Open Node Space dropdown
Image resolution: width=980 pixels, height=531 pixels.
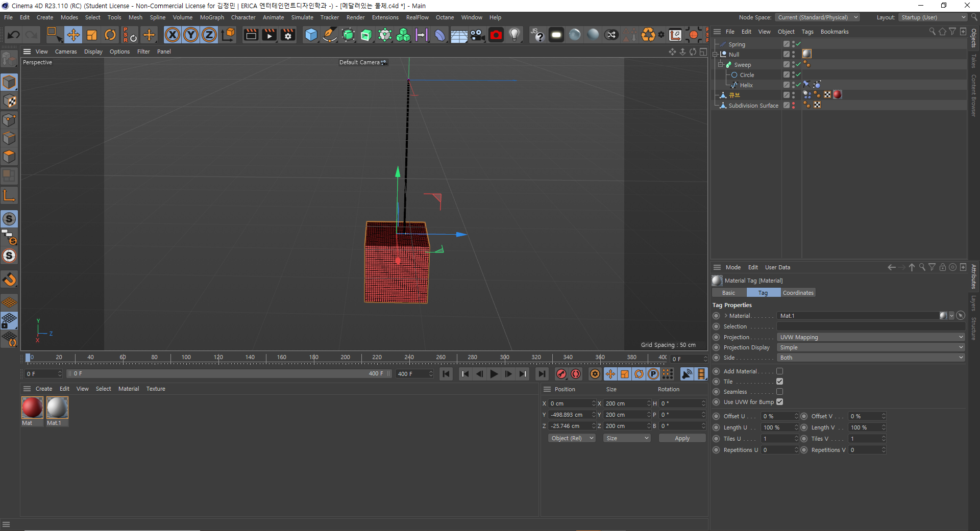818,17
